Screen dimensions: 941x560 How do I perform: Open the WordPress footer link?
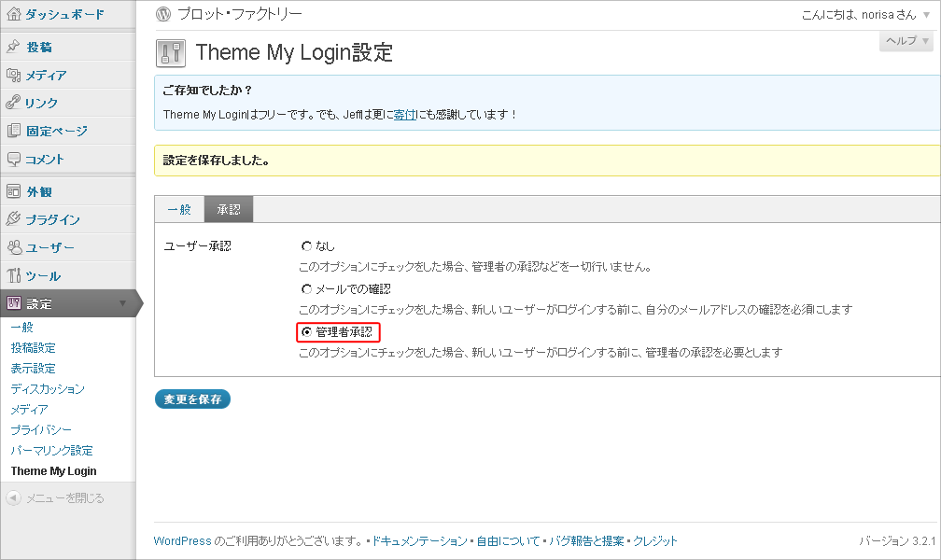click(182, 540)
